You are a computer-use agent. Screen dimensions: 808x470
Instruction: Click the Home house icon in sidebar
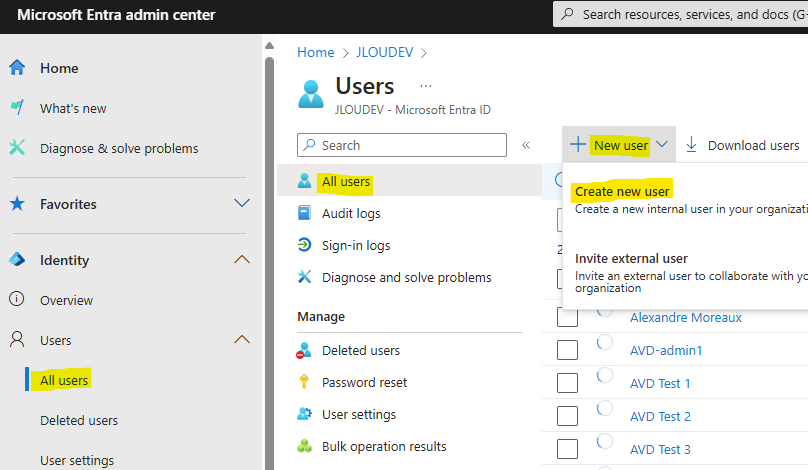click(17, 68)
